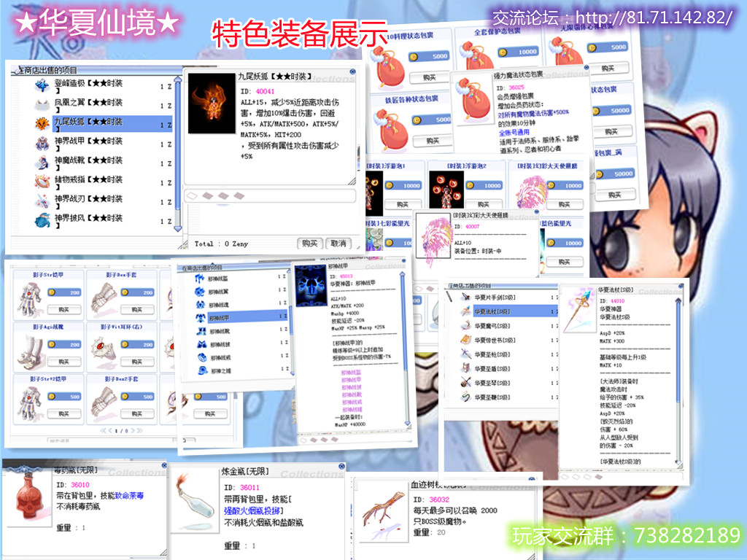Select the 神界披风 cloak icon
747x560 pixels.
(42, 219)
